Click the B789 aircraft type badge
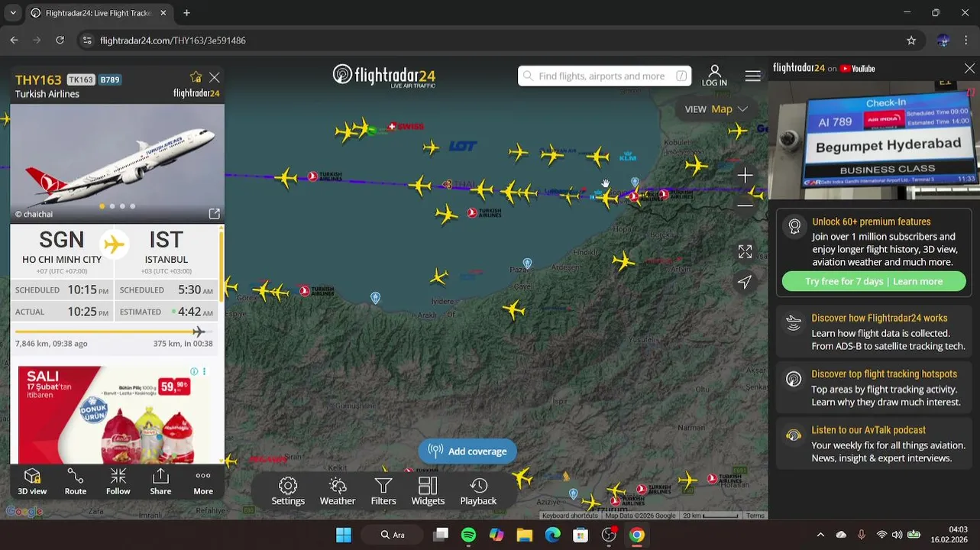 [x=110, y=79]
